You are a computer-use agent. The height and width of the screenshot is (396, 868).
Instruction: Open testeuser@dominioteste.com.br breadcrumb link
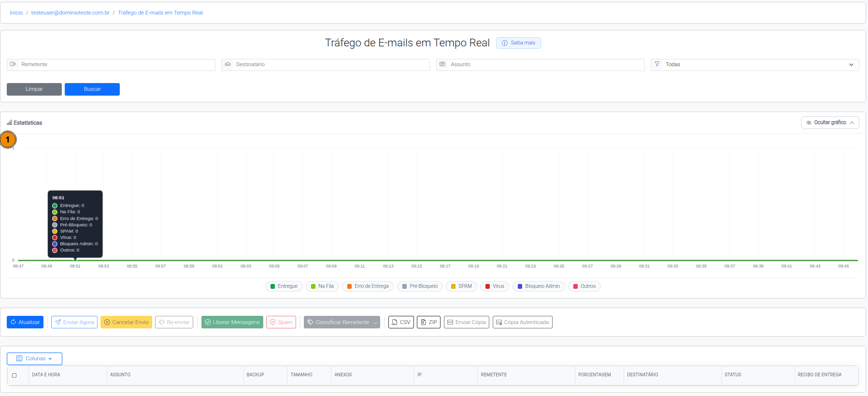[71, 13]
